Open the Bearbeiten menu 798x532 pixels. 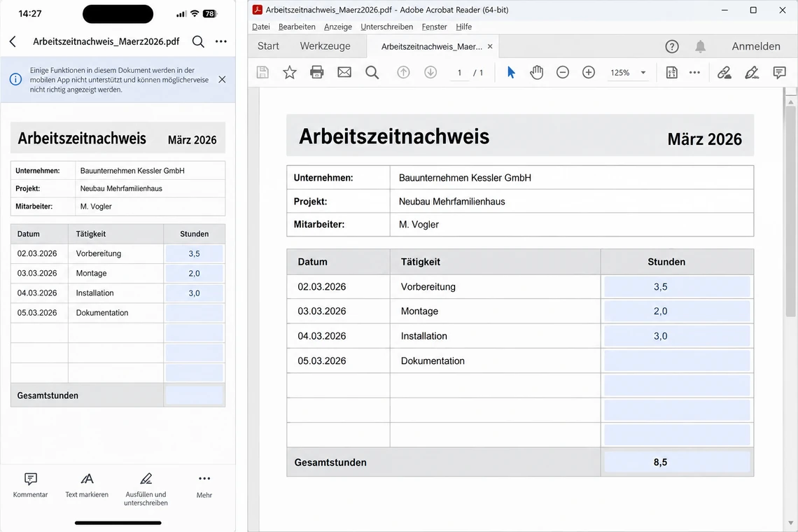(297, 27)
